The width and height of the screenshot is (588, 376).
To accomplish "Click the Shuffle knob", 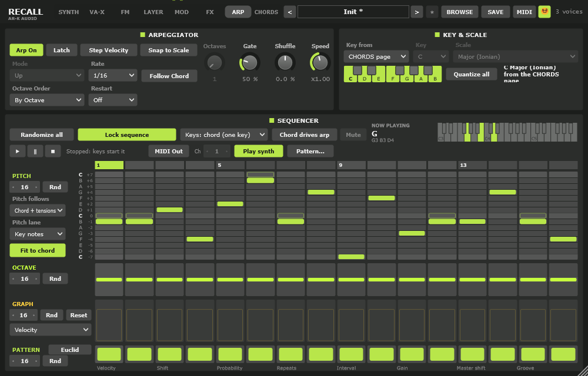I will click(x=285, y=62).
